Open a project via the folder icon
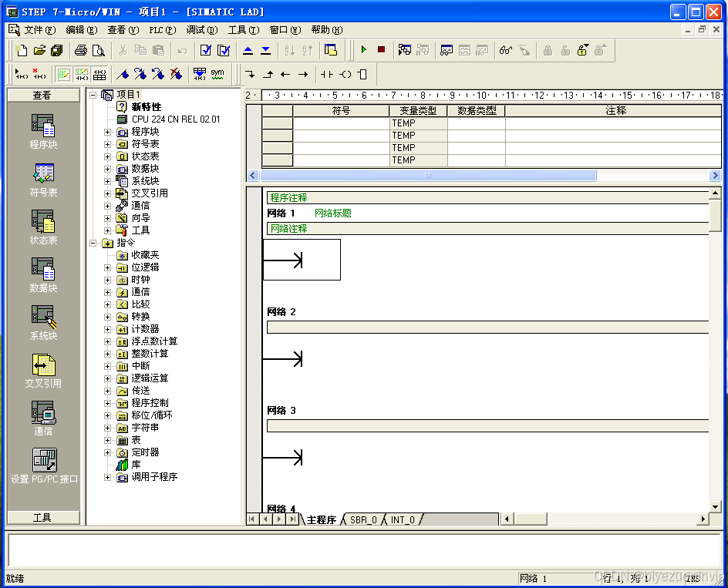 pos(39,50)
